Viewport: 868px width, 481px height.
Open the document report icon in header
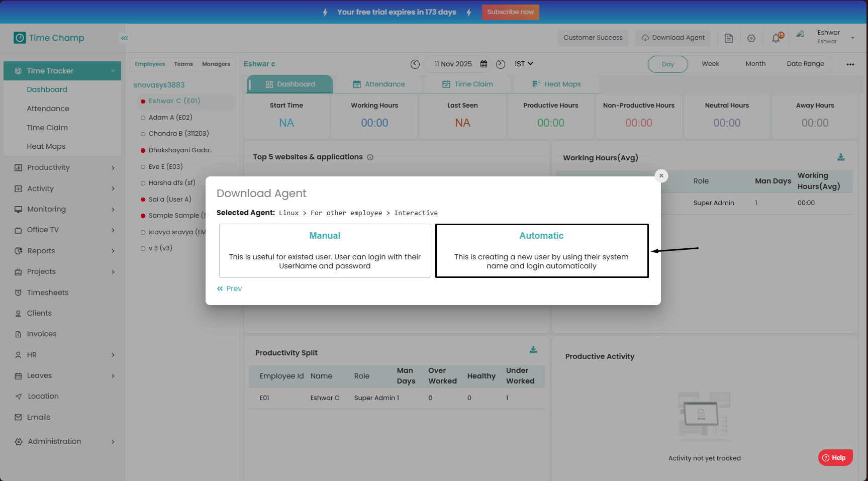coord(729,38)
